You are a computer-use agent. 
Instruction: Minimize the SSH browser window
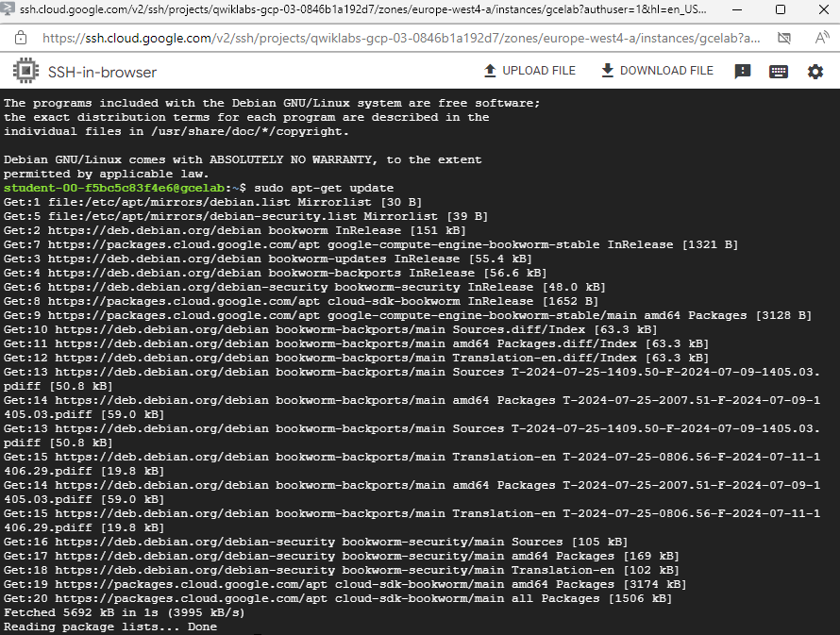click(737, 9)
